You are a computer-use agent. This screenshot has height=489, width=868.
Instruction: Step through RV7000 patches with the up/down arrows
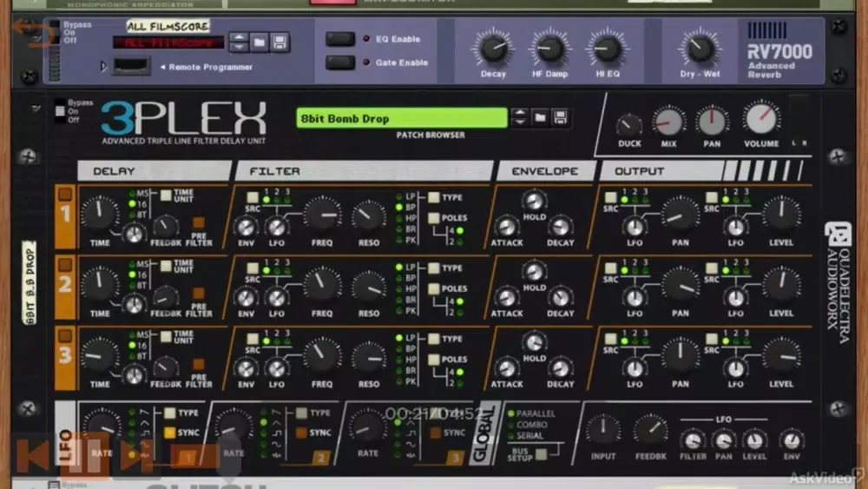(239, 43)
